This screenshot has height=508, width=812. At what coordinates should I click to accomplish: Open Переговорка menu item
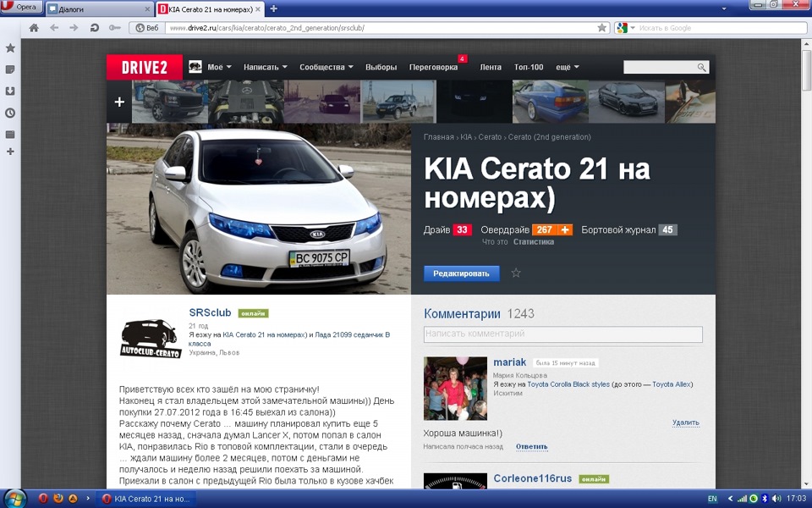tap(433, 68)
